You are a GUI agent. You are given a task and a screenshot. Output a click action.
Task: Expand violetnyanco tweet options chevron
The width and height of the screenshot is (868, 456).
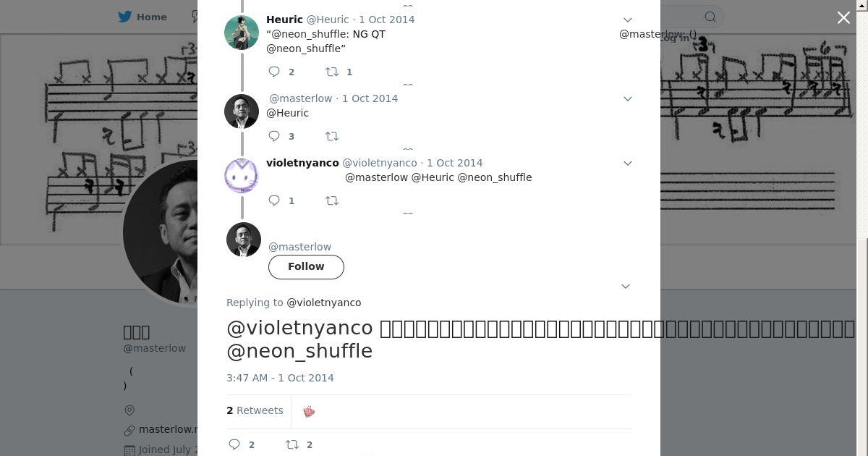[x=628, y=164]
